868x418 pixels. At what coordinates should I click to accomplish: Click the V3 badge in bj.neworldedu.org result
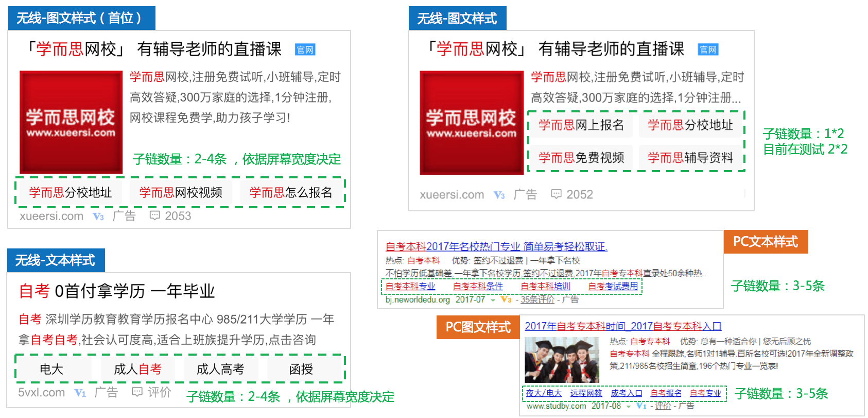[x=506, y=299]
